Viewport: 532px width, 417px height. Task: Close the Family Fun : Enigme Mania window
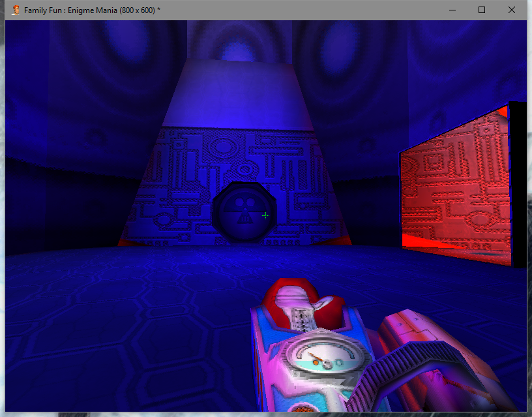[512, 10]
